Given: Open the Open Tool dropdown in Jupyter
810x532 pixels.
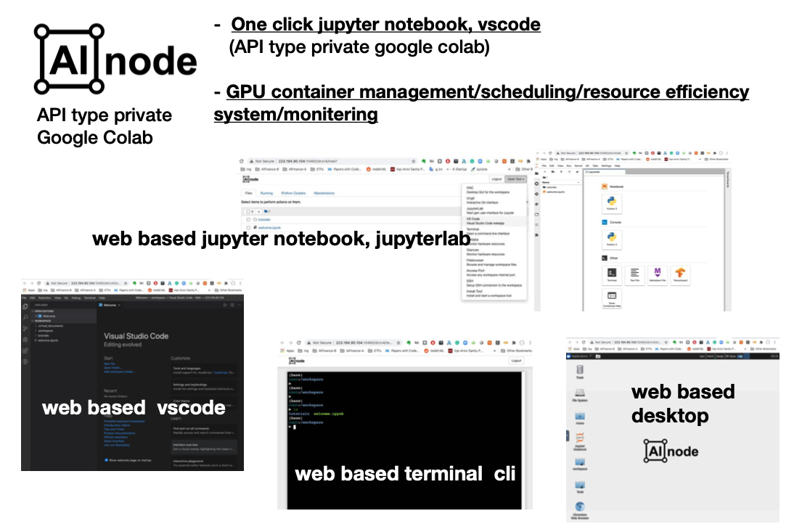Looking at the screenshot, I should (516, 179).
